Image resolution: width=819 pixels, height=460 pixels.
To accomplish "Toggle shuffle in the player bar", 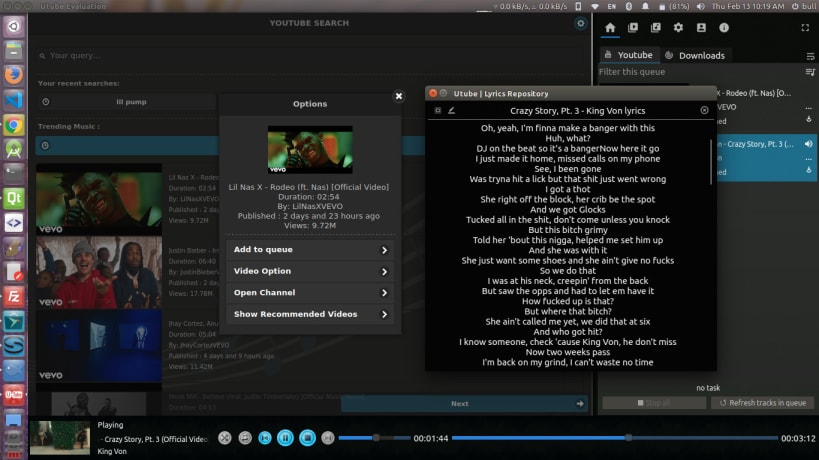I will coord(225,438).
